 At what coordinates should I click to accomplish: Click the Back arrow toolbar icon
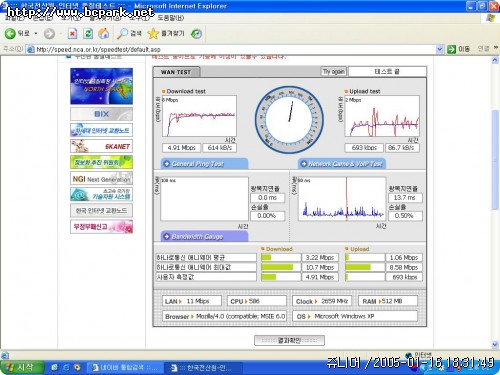pos(10,33)
